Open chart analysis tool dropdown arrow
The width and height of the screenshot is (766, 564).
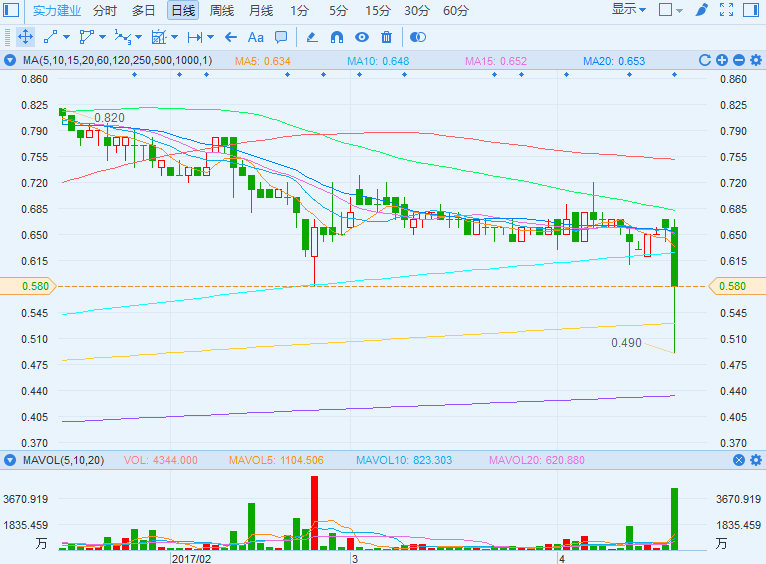point(174,37)
